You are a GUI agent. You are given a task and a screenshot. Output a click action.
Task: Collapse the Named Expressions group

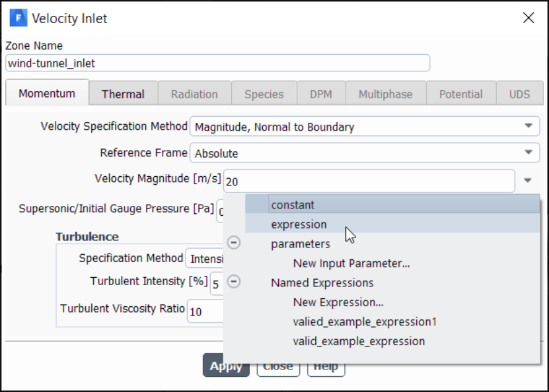pyautogui.click(x=235, y=282)
